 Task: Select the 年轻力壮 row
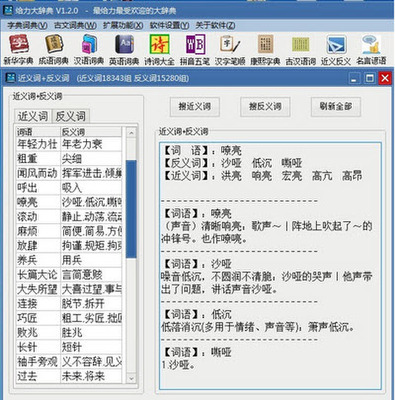[69, 144]
